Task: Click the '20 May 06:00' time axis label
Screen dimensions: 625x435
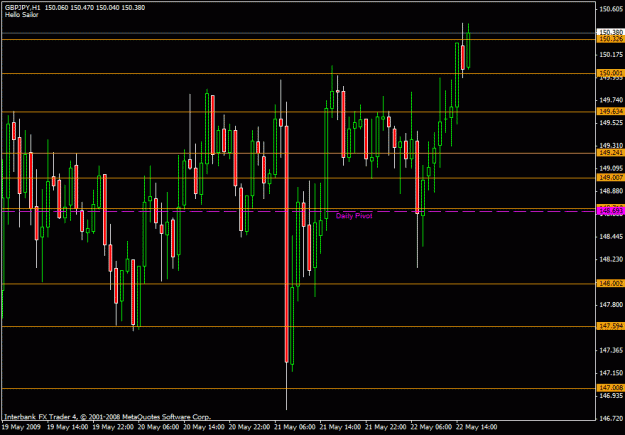Action: coord(158,427)
